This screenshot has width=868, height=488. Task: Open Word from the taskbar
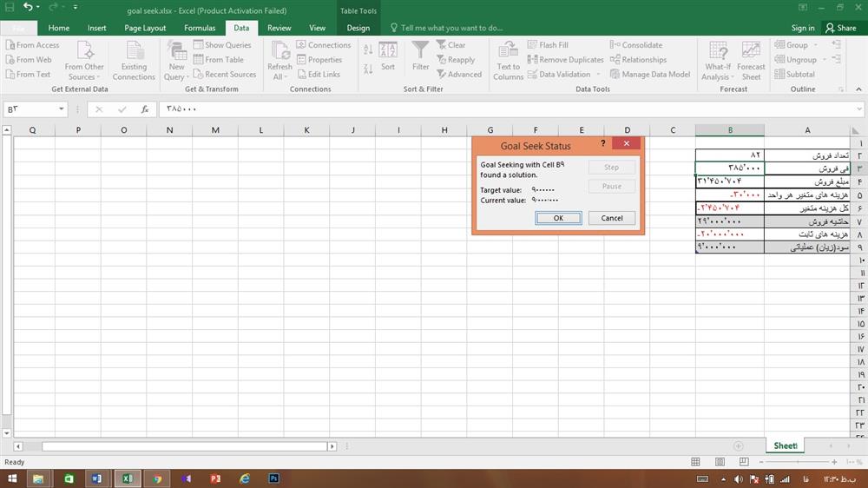coord(97,478)
